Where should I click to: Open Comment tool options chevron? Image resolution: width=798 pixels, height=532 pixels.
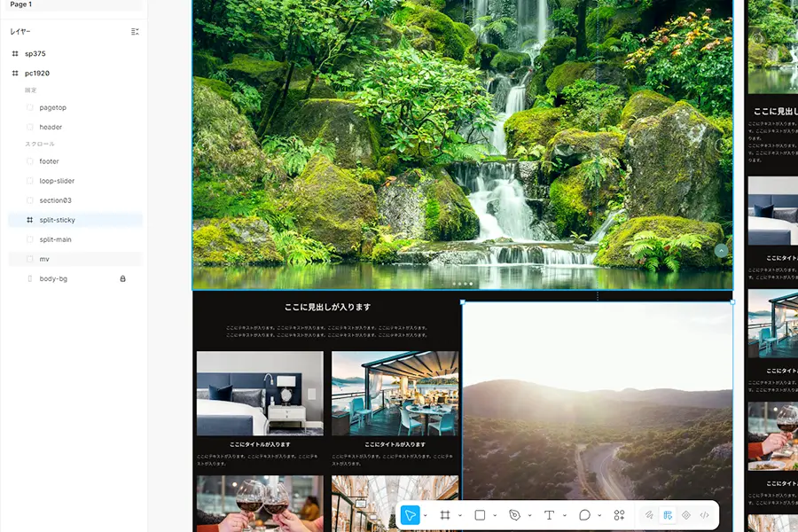pyautogui.click(x=599, y=515)
